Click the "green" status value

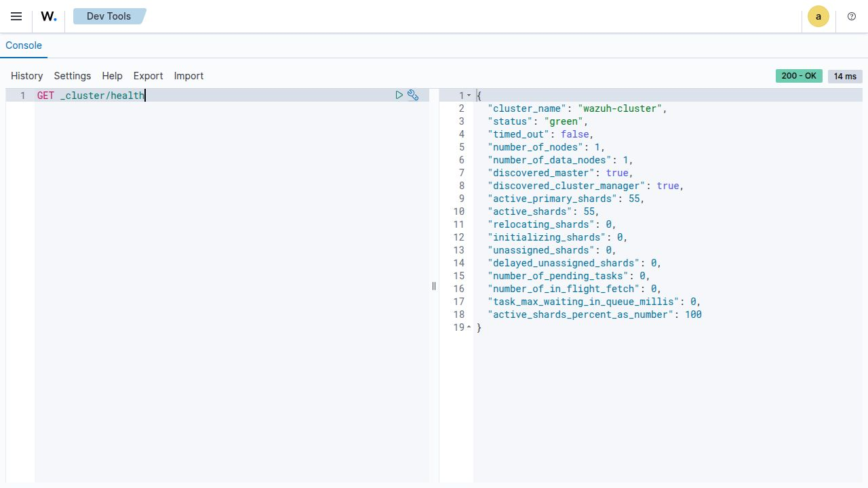(563, 121)
